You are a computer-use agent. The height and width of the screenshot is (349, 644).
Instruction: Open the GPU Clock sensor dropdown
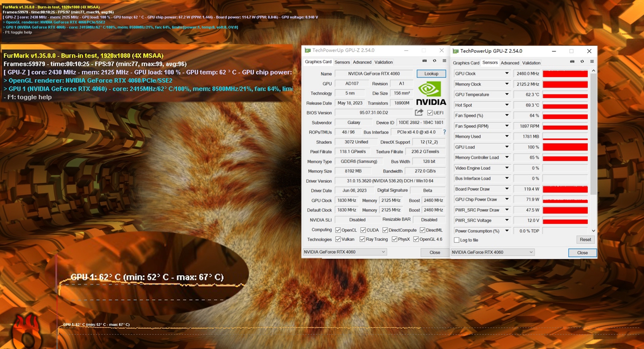click(507, 73)
